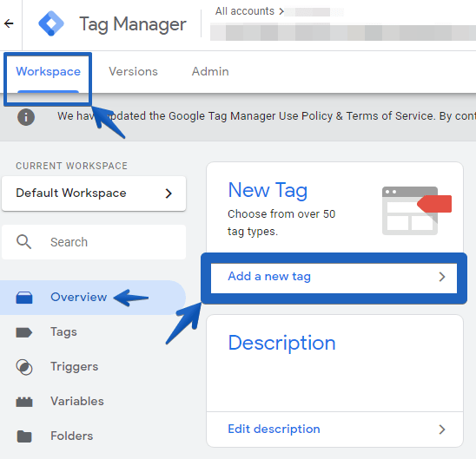Image resolution: width=476 pixels, height=459 pixels.
Task: Open the Admin tab
Action: [x=210, y=71]
